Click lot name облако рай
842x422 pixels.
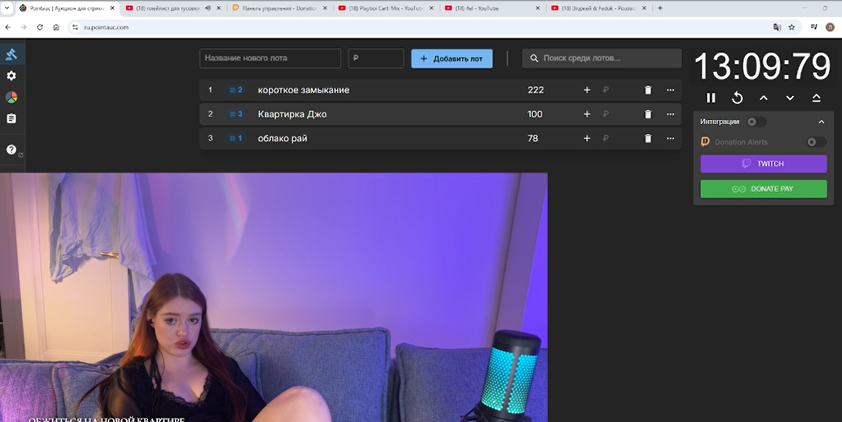[x=282, y=139]
